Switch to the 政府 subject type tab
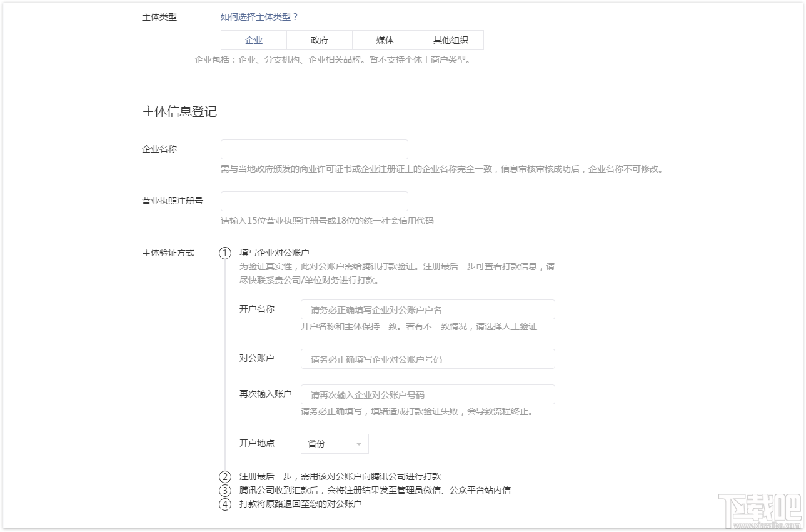 click(319, 39)
